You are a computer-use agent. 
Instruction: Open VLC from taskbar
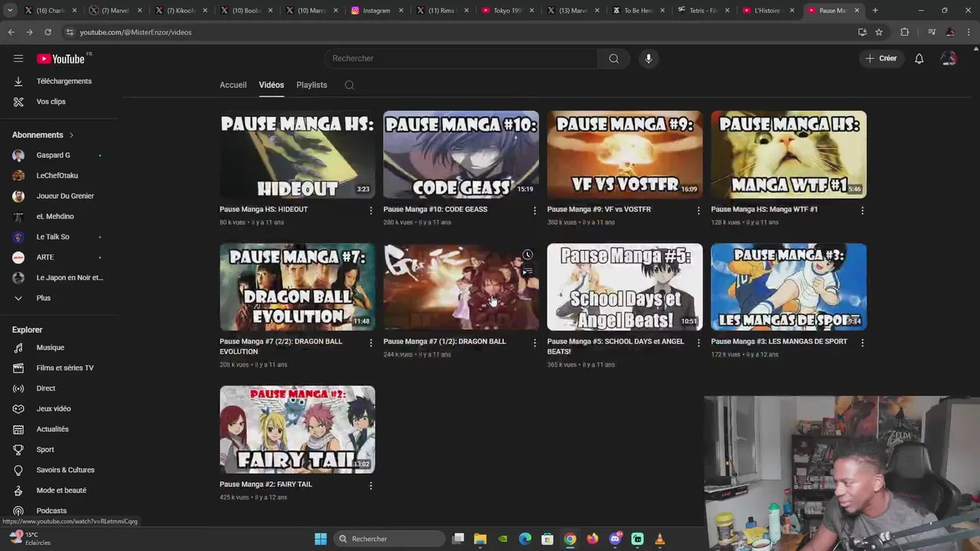660,539
